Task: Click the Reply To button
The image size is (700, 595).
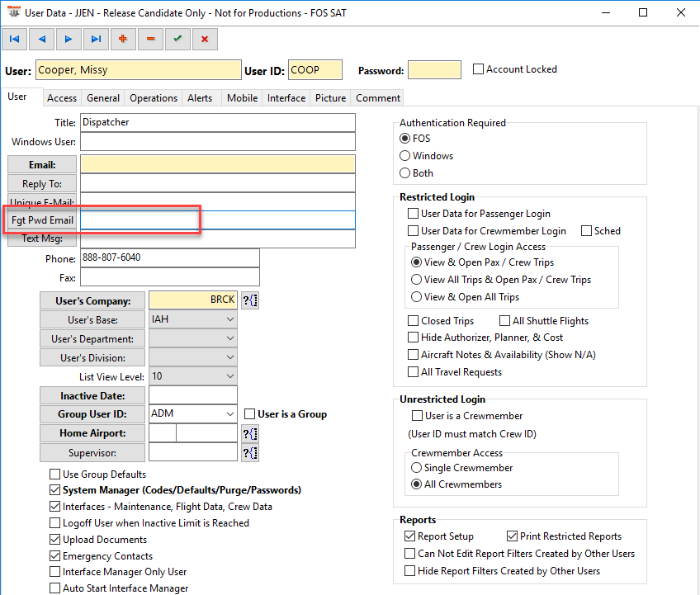Action: point(42,183)
